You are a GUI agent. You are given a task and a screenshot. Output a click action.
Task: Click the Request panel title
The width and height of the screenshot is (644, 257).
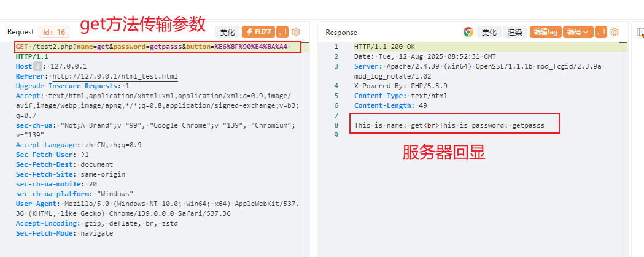(20, 32)
